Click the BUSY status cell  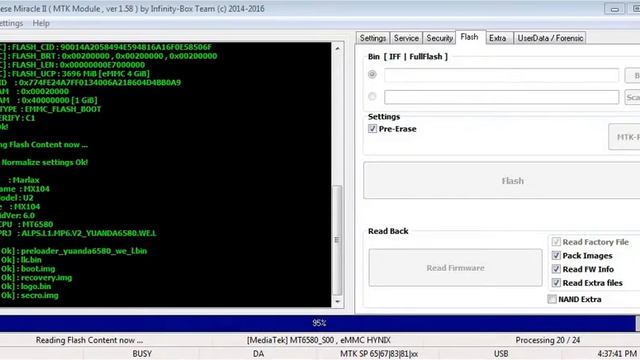pos(142,354)
